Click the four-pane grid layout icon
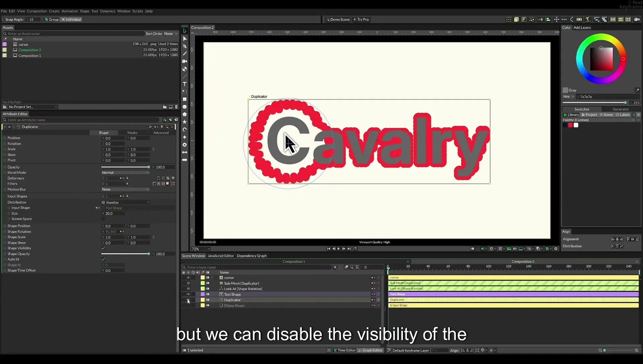Image resolution: width=643 pixels, height=364 pixels. [x=628, y=19]
